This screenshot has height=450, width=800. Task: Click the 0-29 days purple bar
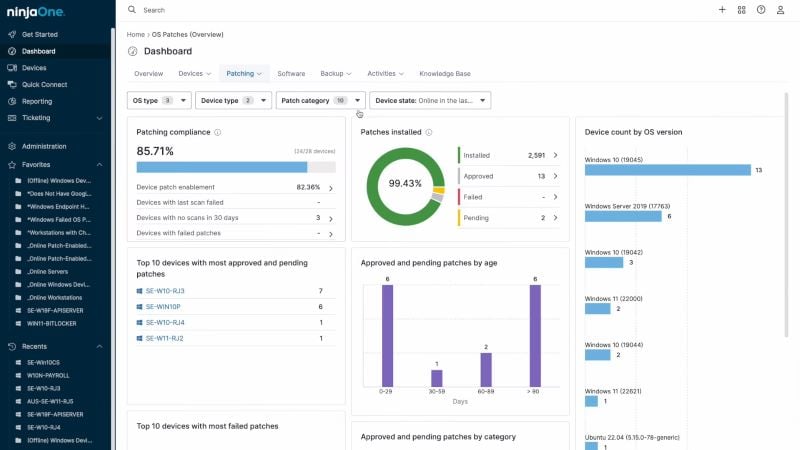(387, 336)
